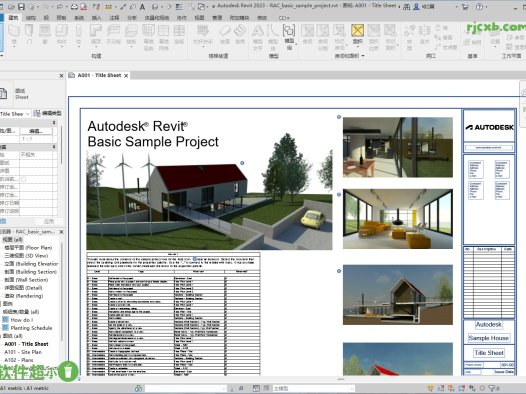
Task: Switch to the Structure ribbon tab
Action: pyautogui.click(x=31, y=18)
